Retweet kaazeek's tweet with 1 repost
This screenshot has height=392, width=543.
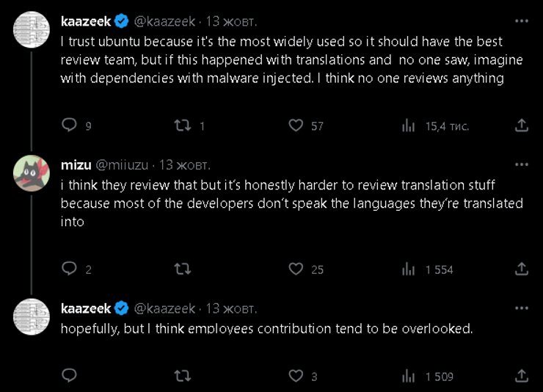pos(183,126)
